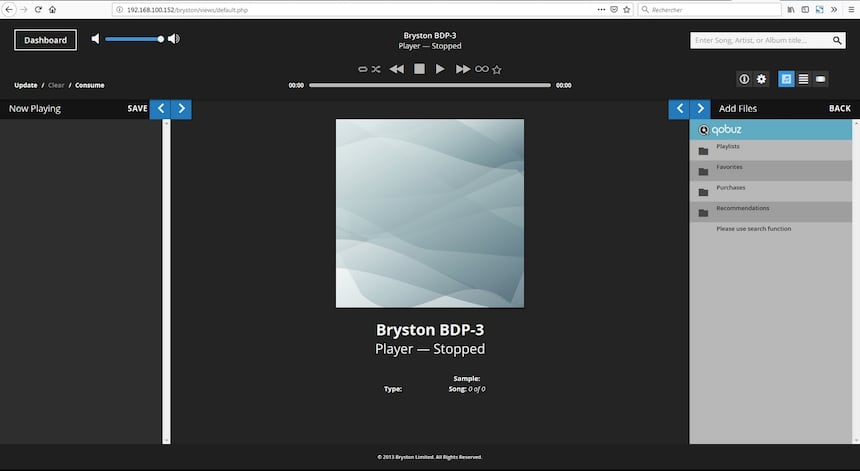Click the search magnifier icon
The image size is (860, 471).
(x=837, y=40)
